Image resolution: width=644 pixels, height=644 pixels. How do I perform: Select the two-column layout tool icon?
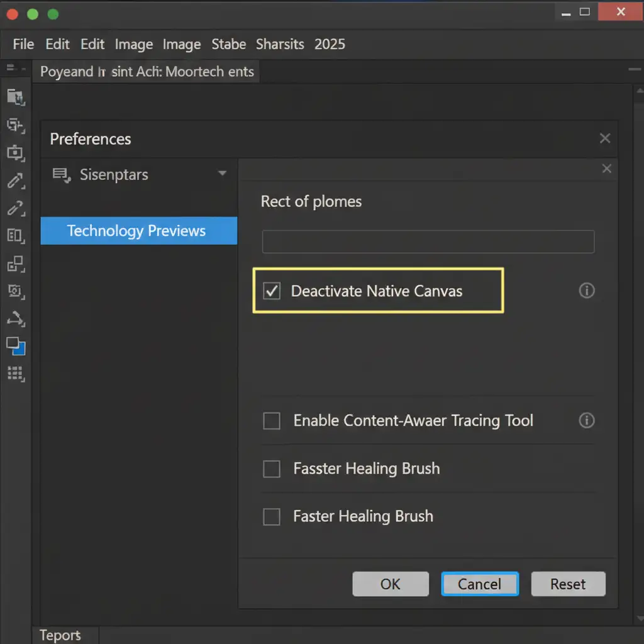click(15, 236)
